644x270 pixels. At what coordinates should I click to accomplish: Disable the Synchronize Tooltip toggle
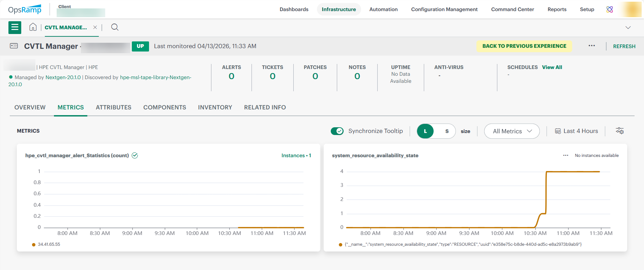pyautogui.click(x=337, y=131)
